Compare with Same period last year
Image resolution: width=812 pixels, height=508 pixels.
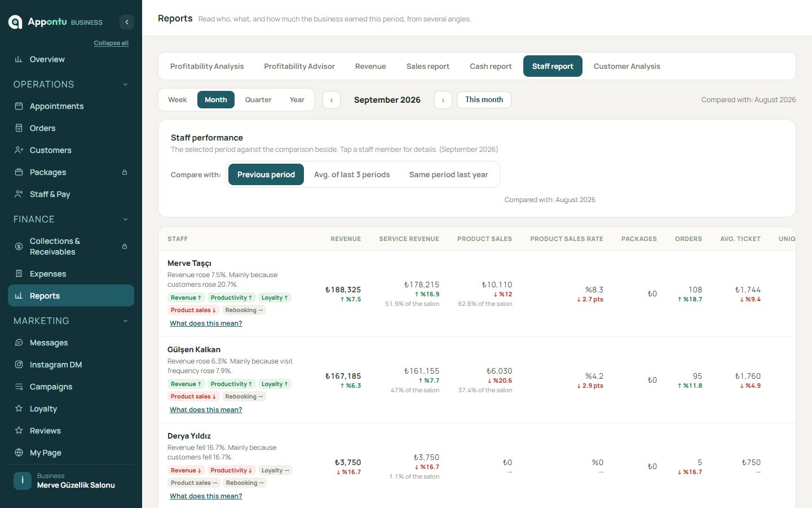coord(449,174)
